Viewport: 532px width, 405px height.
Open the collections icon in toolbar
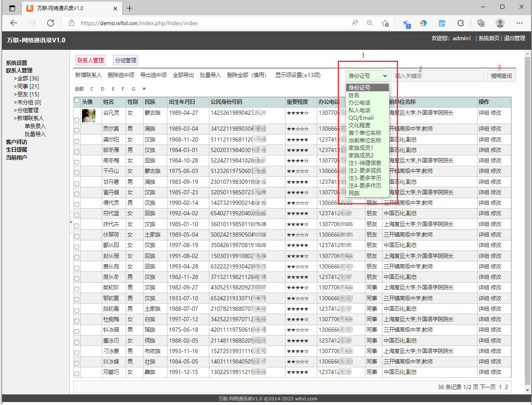pos(481,23)
